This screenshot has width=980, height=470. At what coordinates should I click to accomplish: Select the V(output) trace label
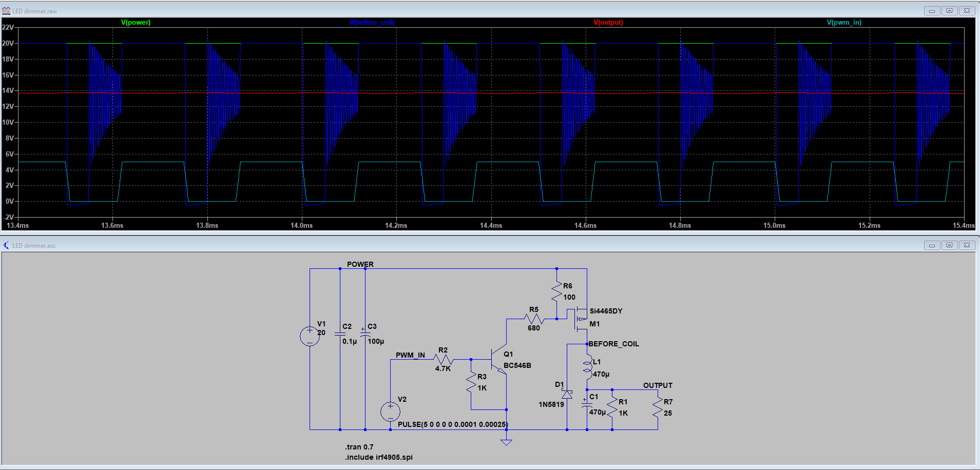point(608,23)
